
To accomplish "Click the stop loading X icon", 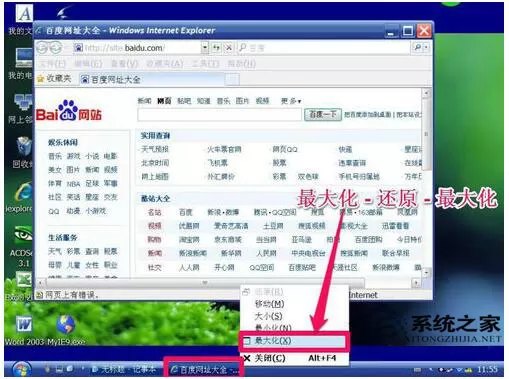I will coord(229,48).
